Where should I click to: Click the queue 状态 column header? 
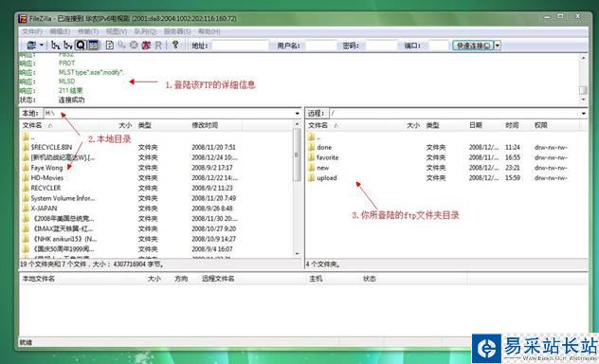coord(369,279)
